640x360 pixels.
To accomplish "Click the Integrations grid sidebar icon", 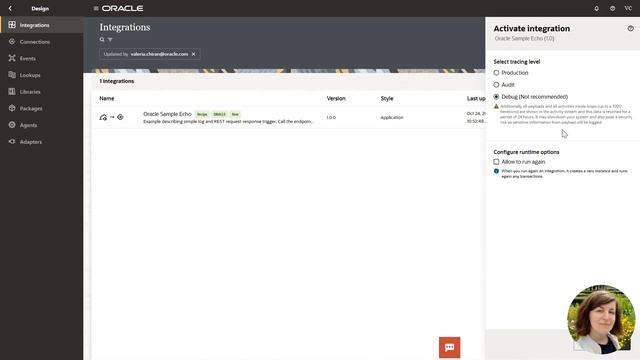I will pyautogui.click(x=12, y=24).
